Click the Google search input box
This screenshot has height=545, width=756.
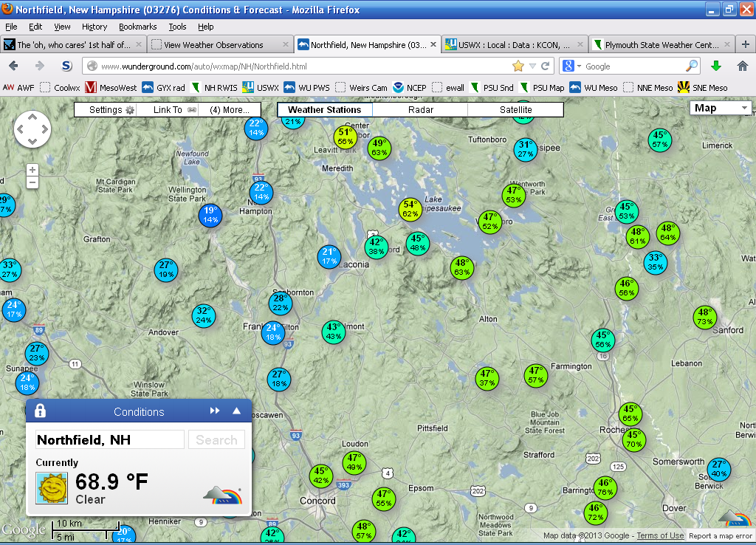[x=633, y=66]
